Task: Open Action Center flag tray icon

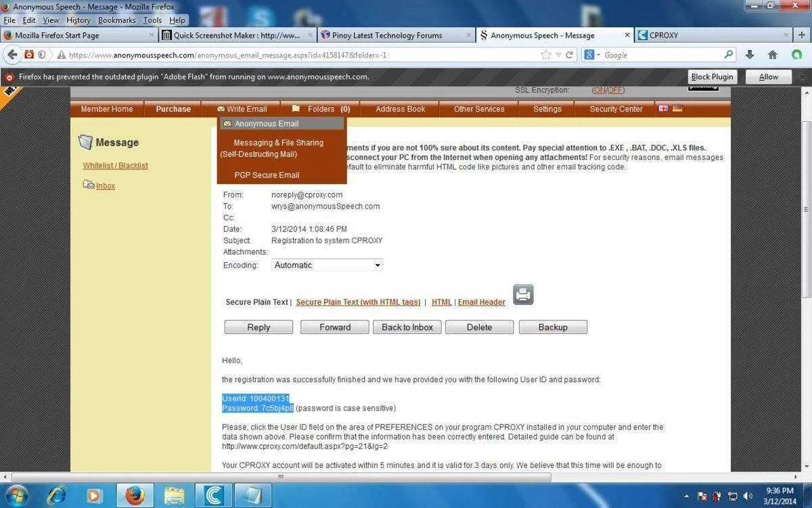Action: click(702, 496)
